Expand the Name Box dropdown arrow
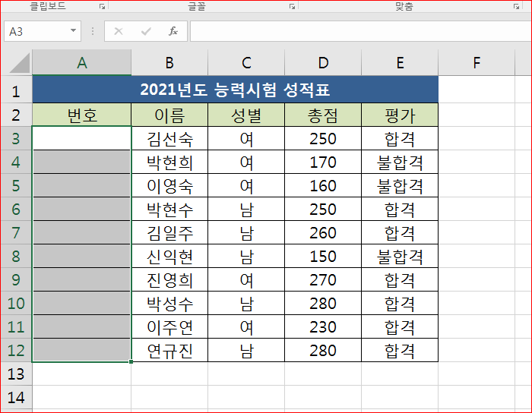The width and height of the screenshot is (532, 413). 73,31
